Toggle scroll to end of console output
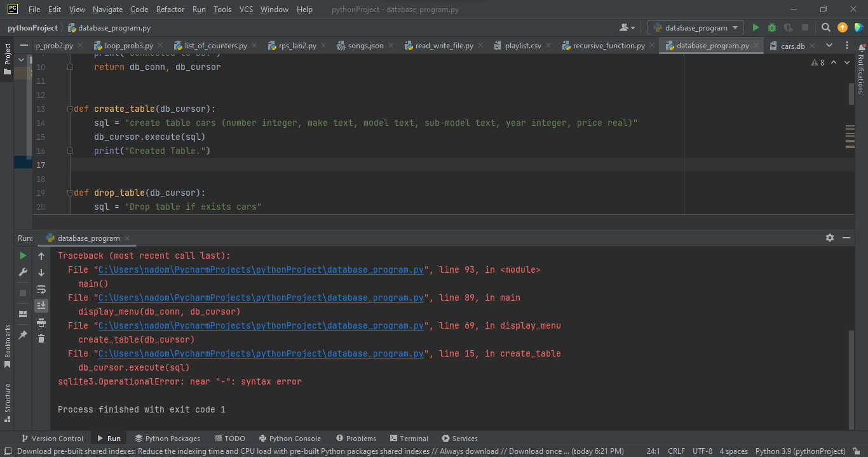The height and width of the screenshot is (457, 868). [41, 306]
